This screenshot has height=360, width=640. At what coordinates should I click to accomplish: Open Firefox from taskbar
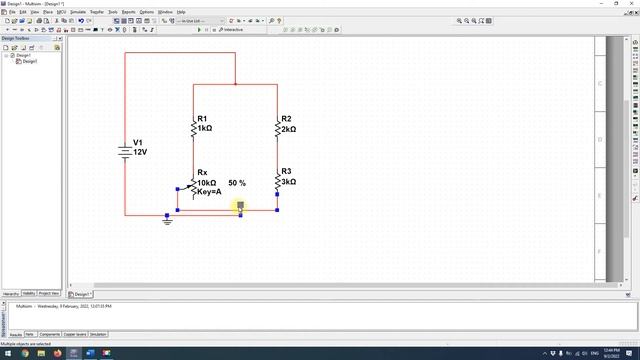click(58, 353)
